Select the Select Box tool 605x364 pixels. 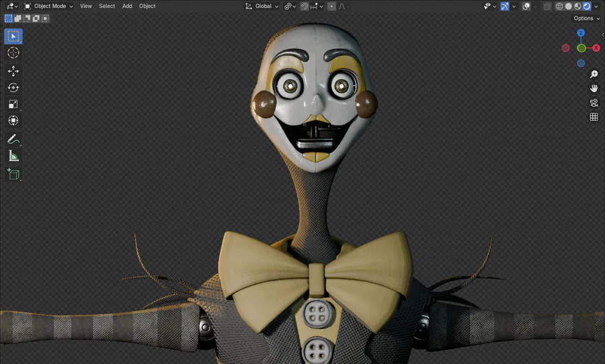[13, 36]
